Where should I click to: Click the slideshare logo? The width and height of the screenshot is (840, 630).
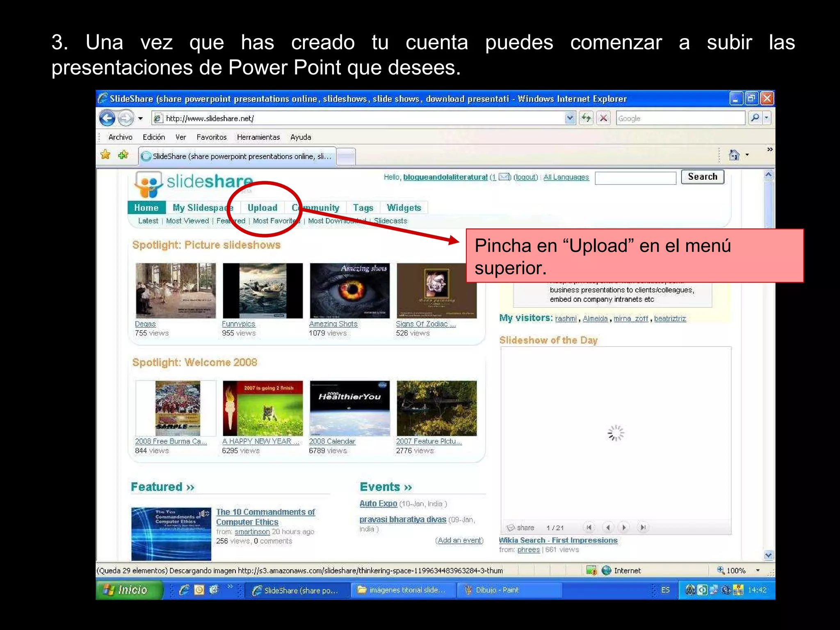click(x=194, y=183)
